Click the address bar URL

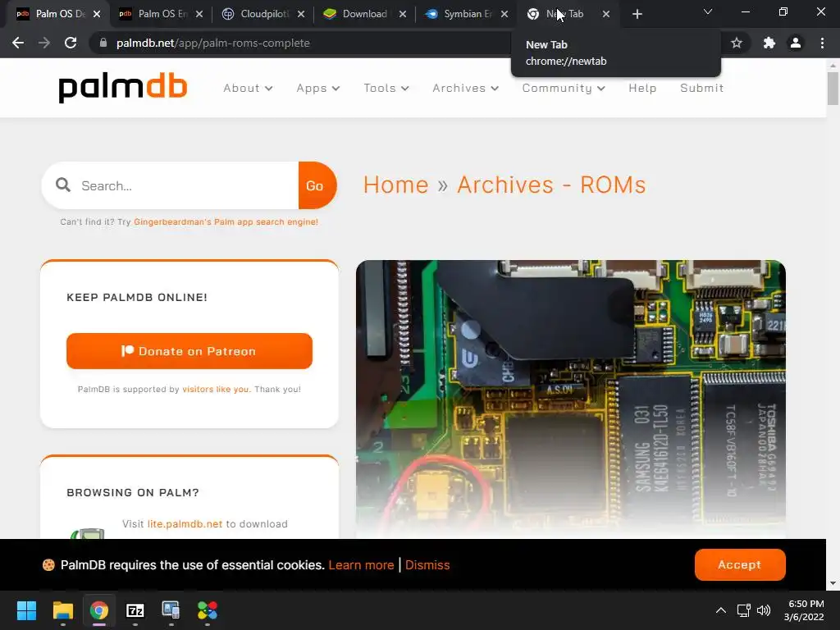coord(212,43)
